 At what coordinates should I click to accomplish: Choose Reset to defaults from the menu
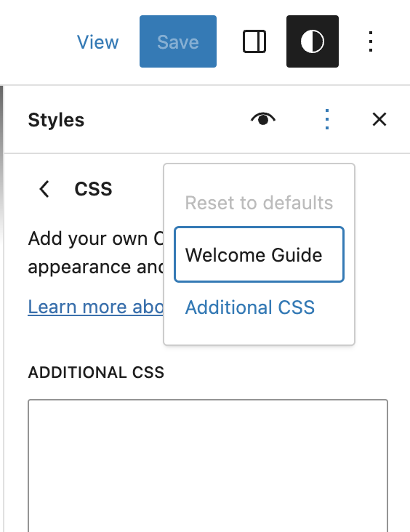(x=259, y=203)
